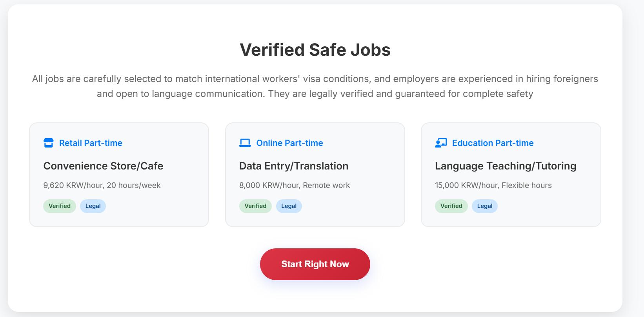Open the Education Part-time category label
The image size is (644, 317).
point(493,143)
